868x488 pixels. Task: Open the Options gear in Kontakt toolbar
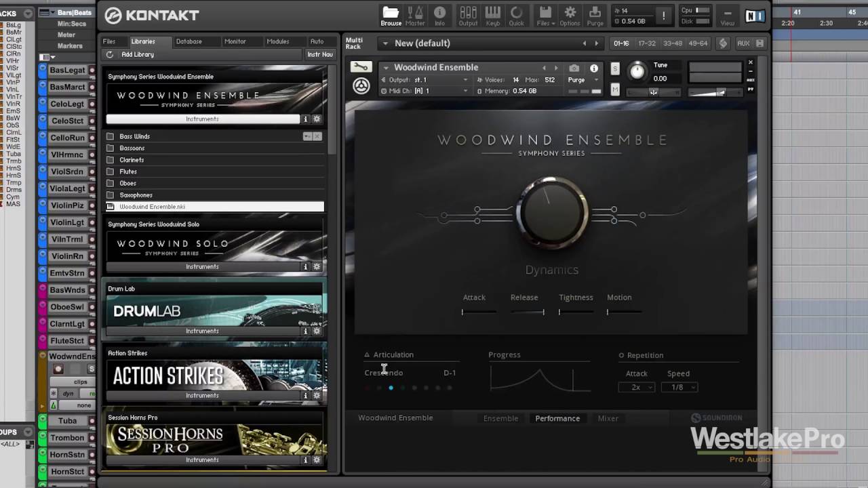coord(570,16)
